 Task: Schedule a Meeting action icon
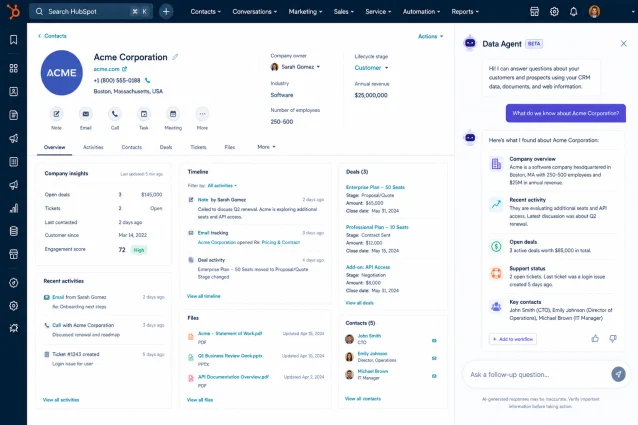(173, 114)
